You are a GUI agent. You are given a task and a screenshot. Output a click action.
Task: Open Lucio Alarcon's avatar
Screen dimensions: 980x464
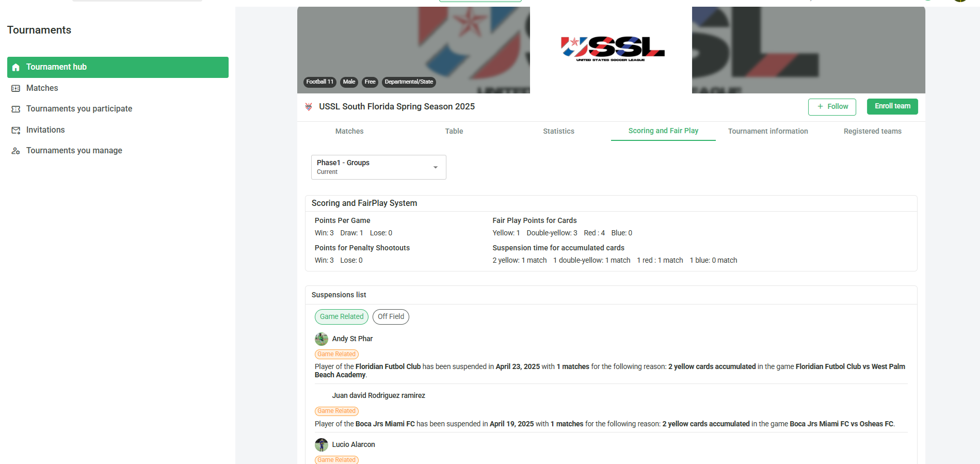click(x=322, y=445)
